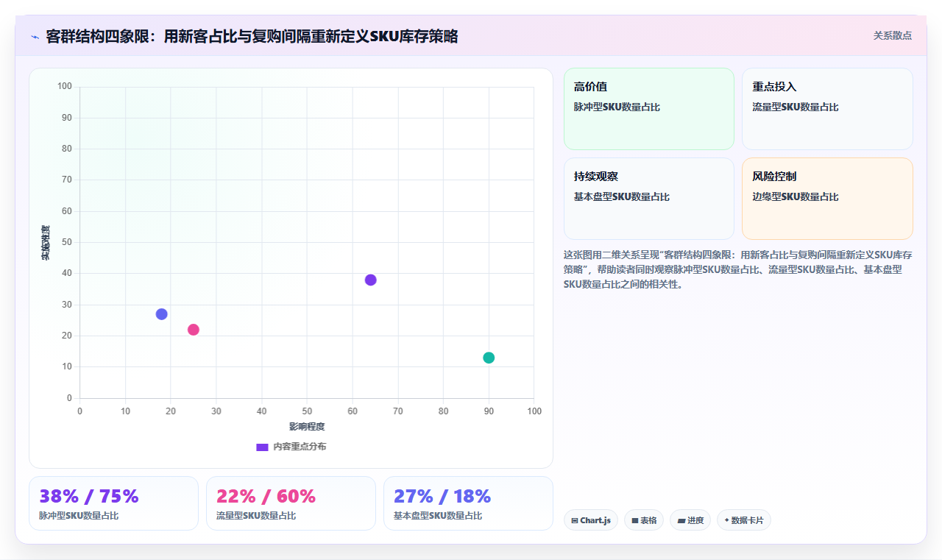Toggle the 内容重点分布 legend swatch

[262, 447]
